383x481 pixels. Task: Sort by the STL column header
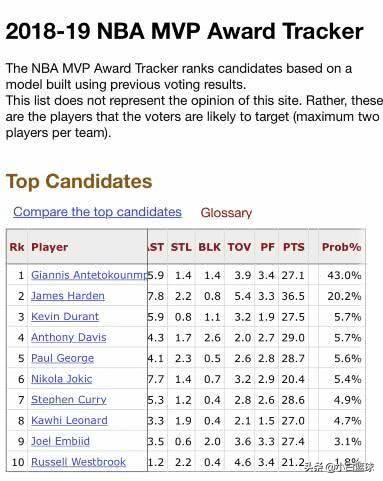[181, 247]
